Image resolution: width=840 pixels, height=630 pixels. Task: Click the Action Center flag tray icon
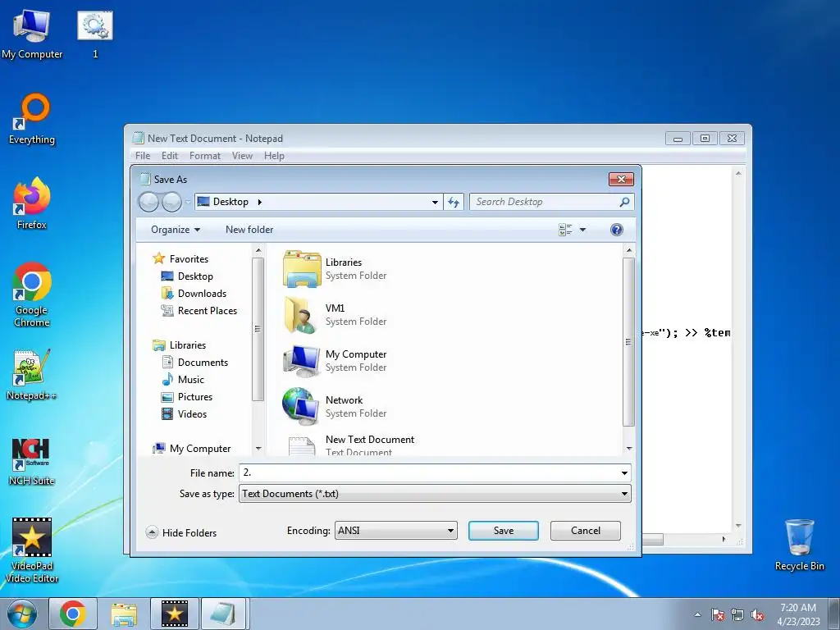tap(718, 614)
